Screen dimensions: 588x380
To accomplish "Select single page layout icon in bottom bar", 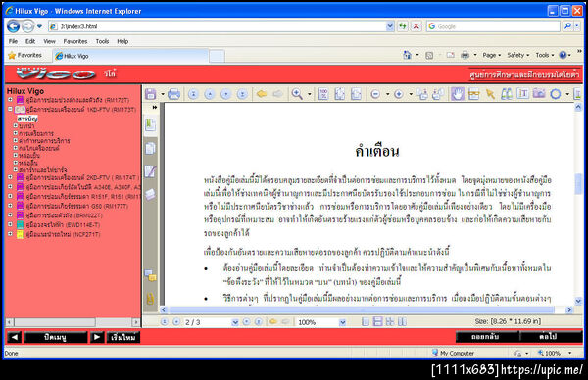I will click(366, 321).
